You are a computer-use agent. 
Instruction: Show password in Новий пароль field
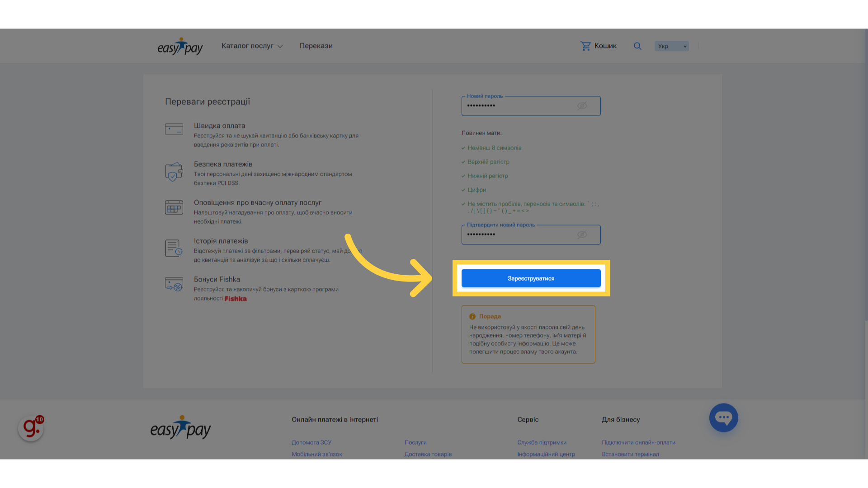tap(582, 106)
